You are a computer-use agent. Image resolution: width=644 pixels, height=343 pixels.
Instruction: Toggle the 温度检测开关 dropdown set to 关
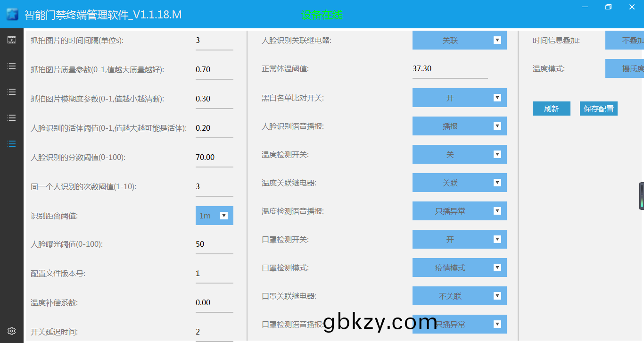pos(459,155)
